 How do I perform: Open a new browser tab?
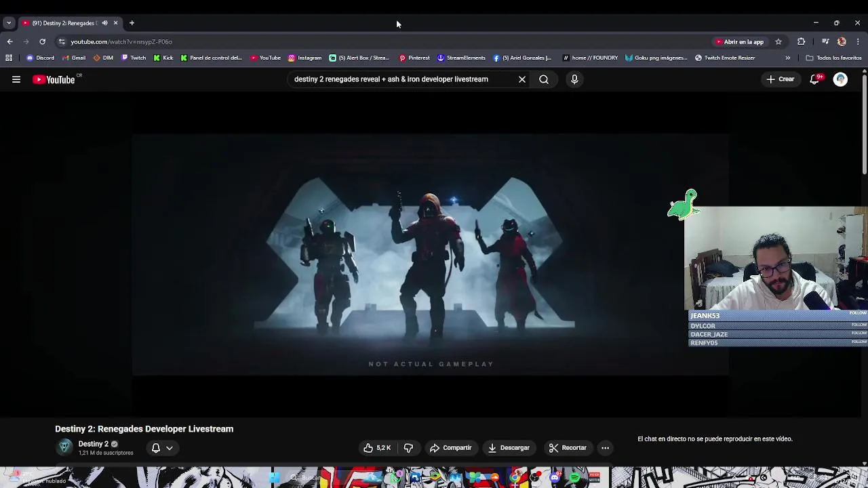(x=132, y=23)
